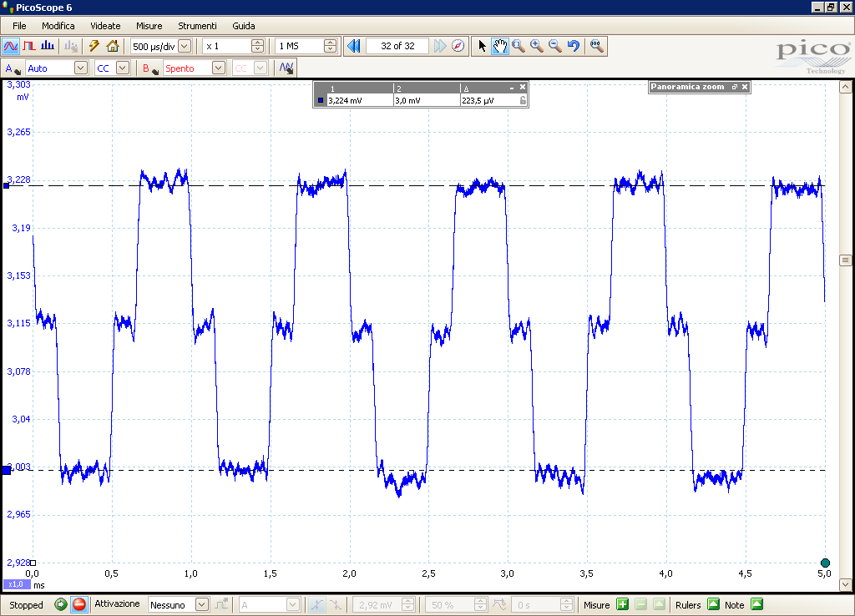This screenshot has width=855, height=616.
Task: Toggle ruler legend lock icon
Action: point(523,100)
